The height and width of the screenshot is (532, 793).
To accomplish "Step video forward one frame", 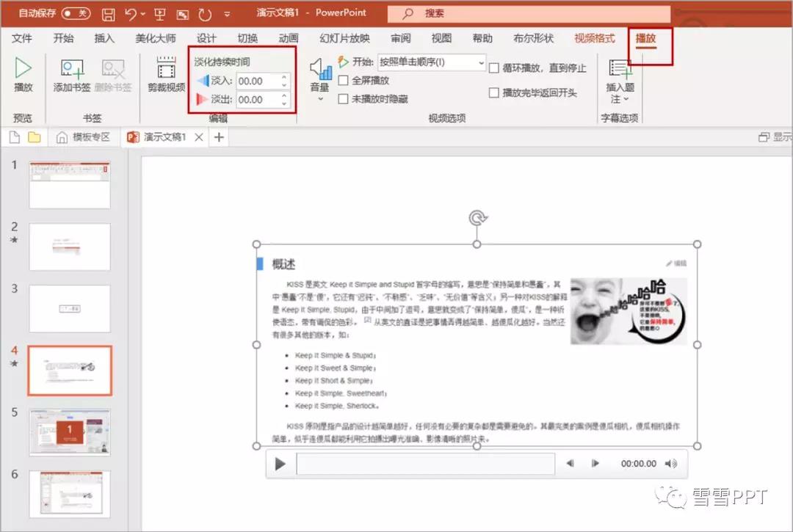I will [x=595, y=464].
